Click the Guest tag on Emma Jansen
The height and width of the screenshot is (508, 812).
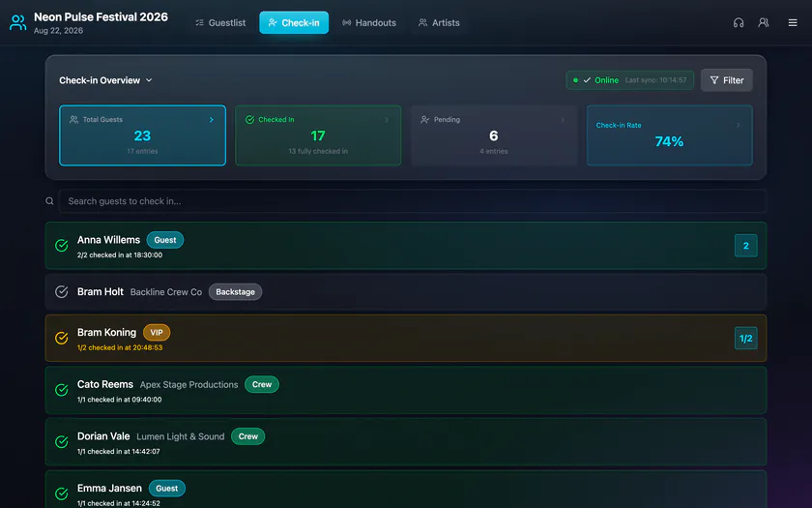166,489
